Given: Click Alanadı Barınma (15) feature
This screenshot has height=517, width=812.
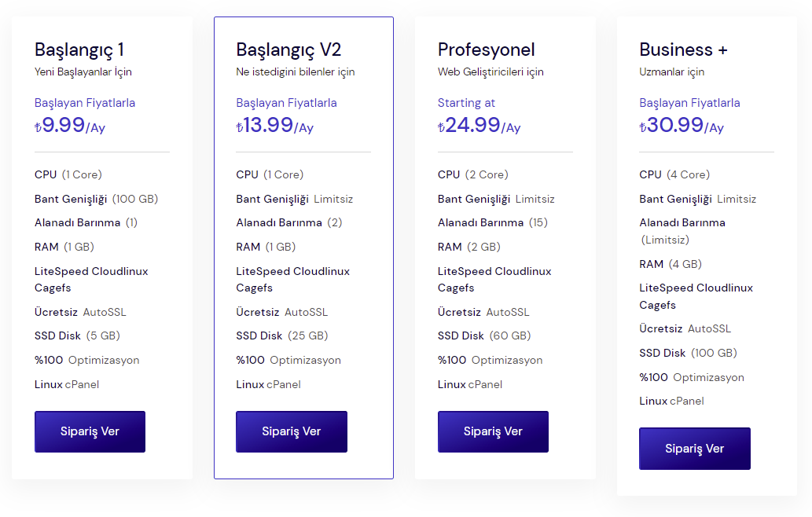Looking at the screenshot, I should tap(493, 223).
